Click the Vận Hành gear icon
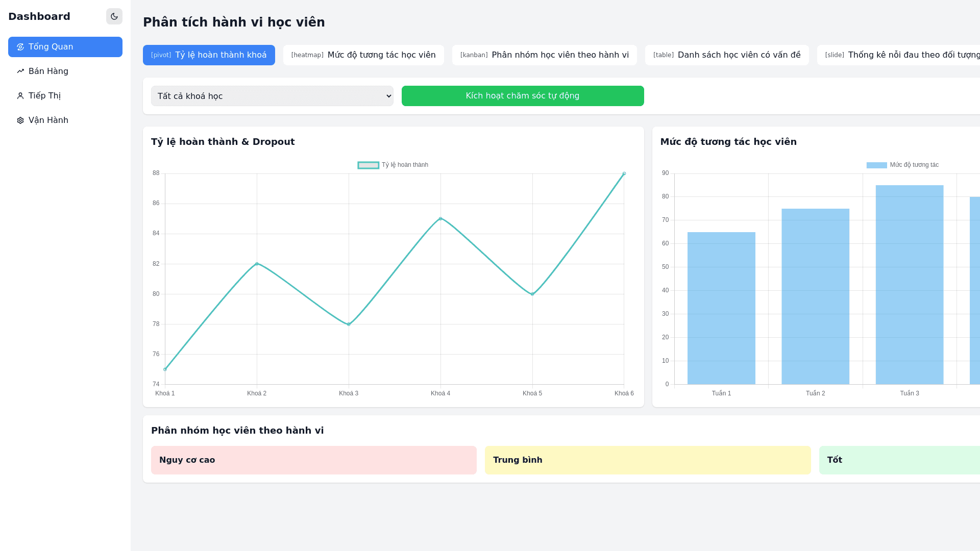Image resolution: width=980 pixels, height=551 pixels. (x=20, y=120)
